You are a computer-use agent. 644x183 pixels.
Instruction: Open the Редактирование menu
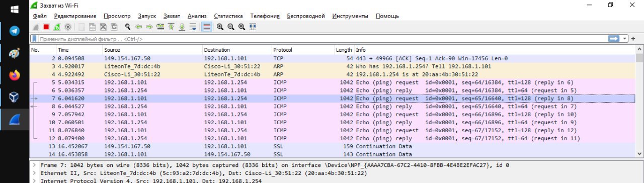point(75,16)
